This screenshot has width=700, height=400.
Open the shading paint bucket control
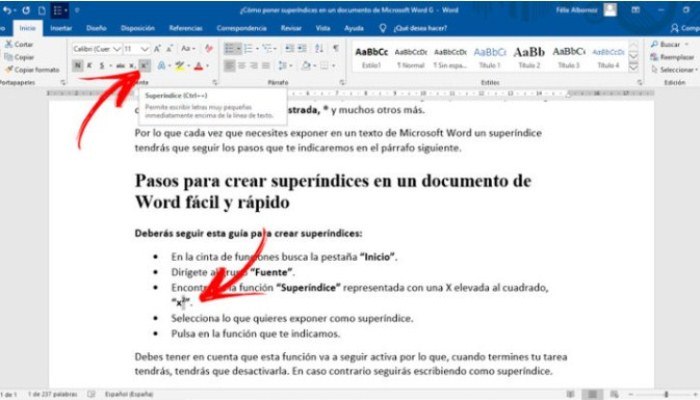click(306, 66)
